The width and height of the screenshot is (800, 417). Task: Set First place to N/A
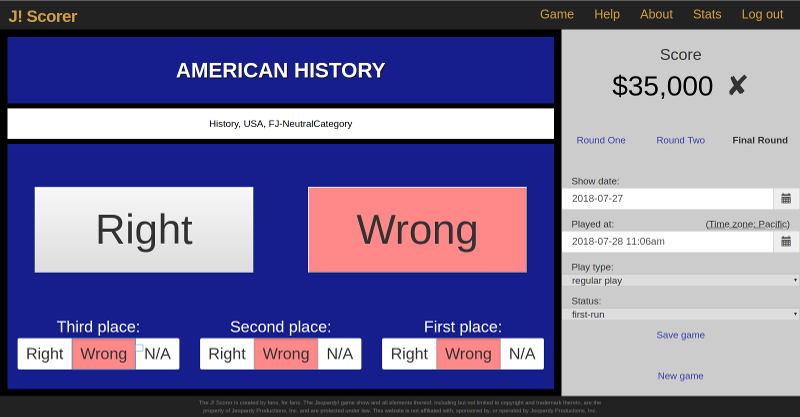522,354
